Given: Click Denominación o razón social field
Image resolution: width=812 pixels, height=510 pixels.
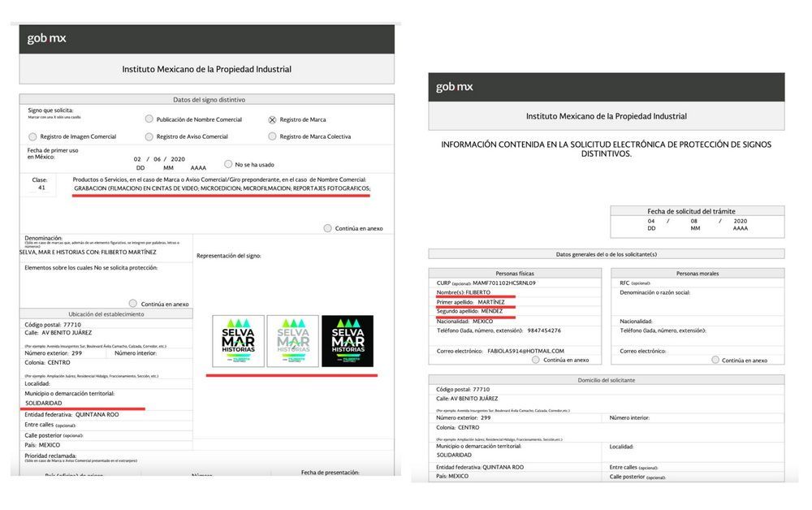Looking at the screenshot, I should click(654, 292).
